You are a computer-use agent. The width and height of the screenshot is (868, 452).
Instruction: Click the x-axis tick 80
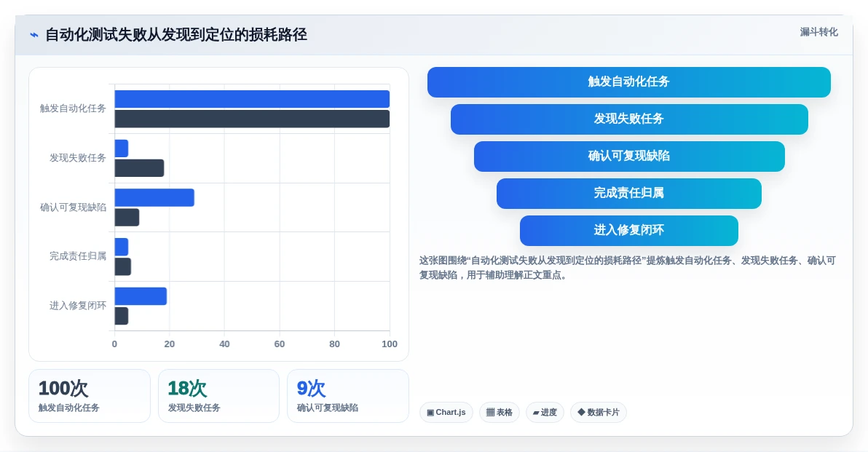334,344
